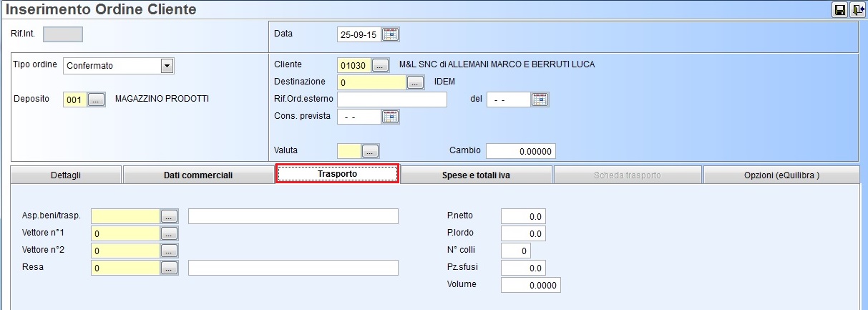Click the Data field showing 25-09-15
The width and height of the screenshot is (868, 310).
click(x=359, y=34)
